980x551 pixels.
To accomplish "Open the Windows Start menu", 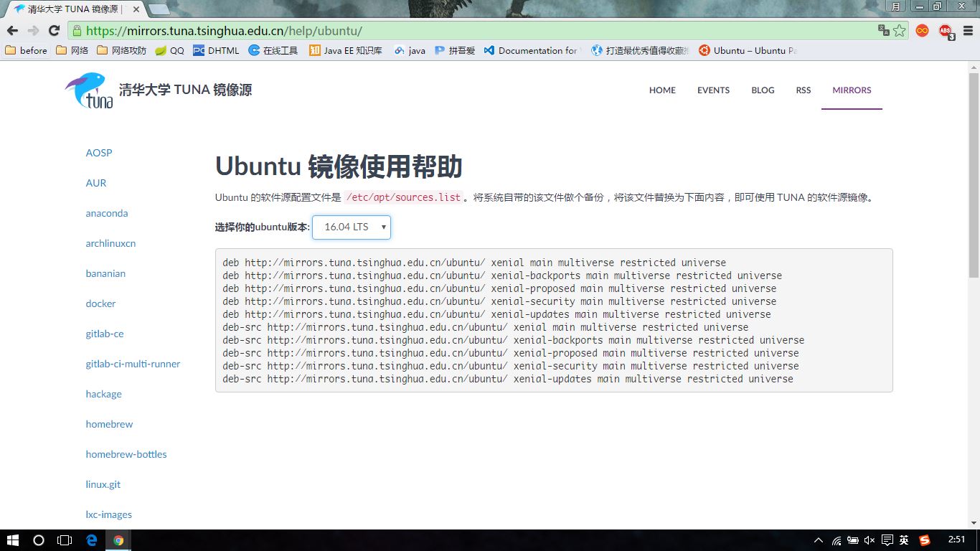I will tap(13, 540).
